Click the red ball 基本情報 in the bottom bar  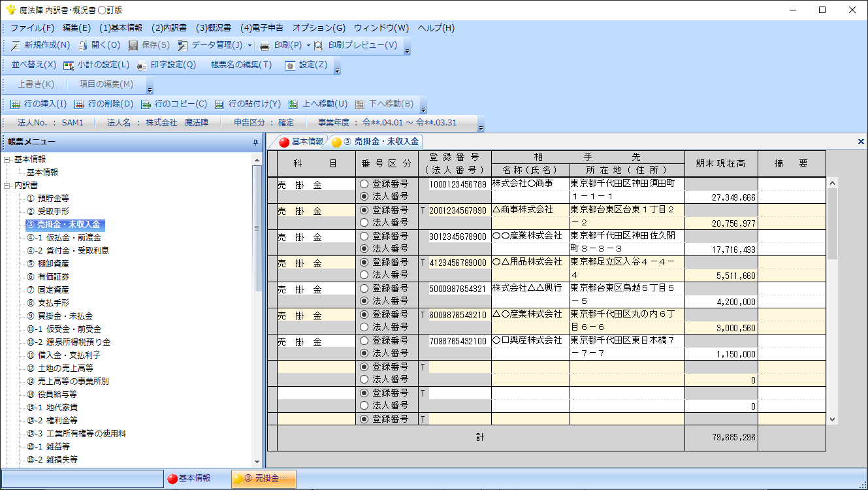point(172,478)
